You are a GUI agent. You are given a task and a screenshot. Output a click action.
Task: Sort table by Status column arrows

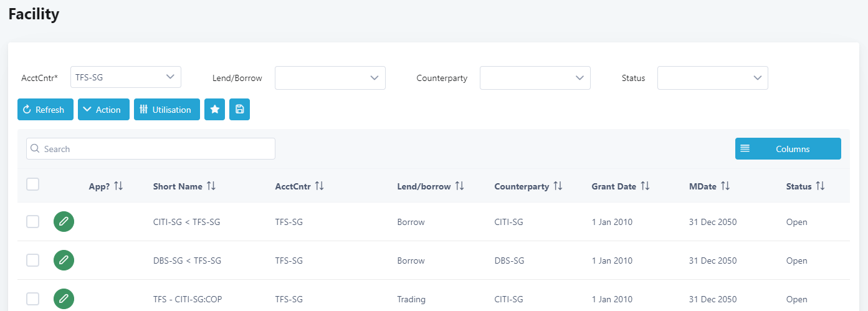click(820, 186)
